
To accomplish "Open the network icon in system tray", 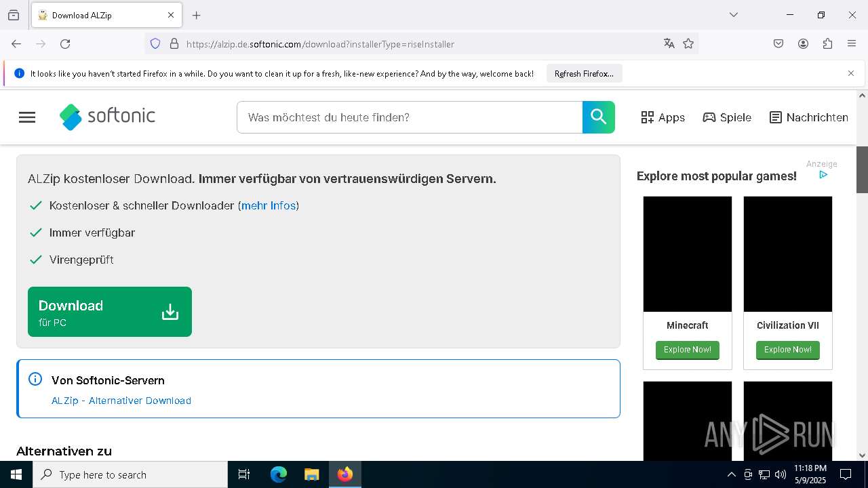I will pos(764,474).
